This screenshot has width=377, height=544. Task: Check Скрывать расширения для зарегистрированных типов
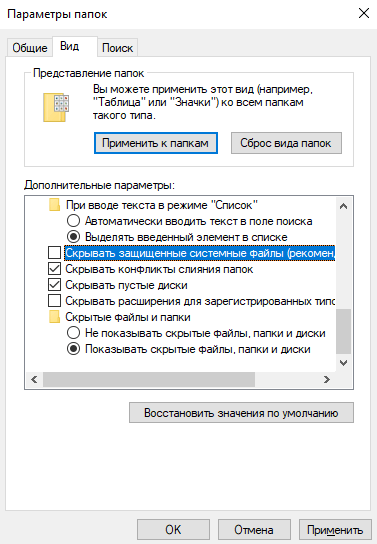[54, 301]
